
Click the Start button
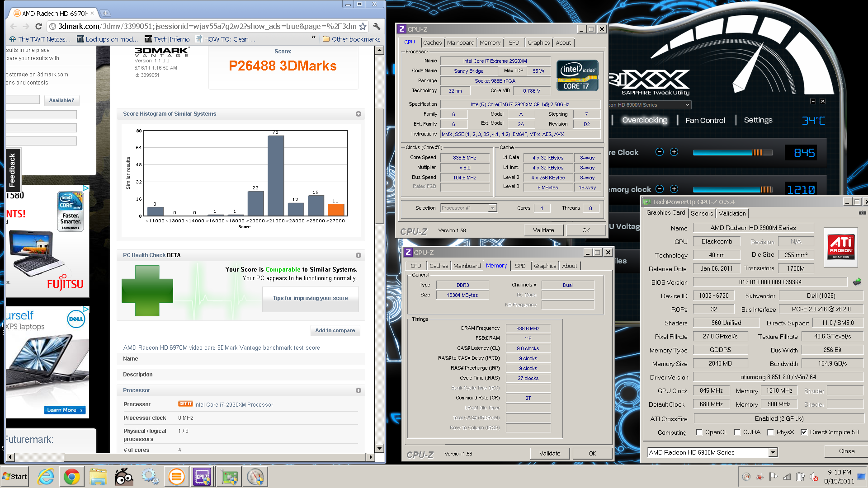pos(14,477)
